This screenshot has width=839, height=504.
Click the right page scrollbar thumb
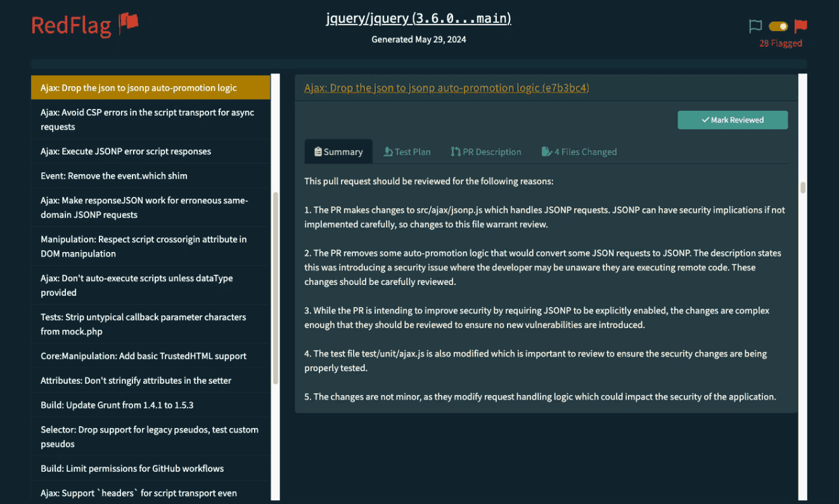[803, 187]
